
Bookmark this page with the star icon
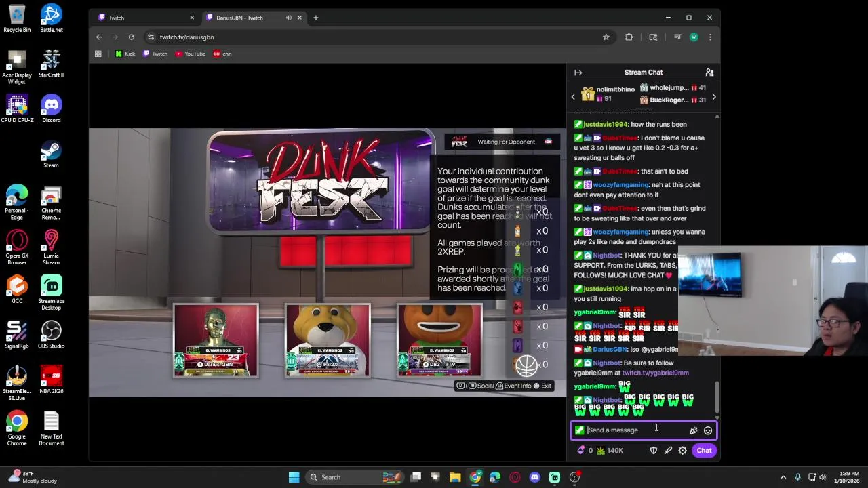(606, 37)
